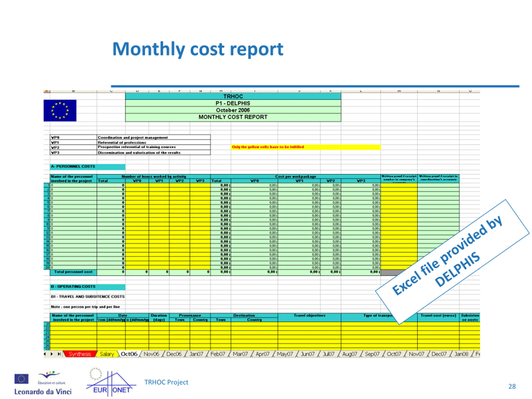Click the sheet tab scroll-right arrow
Screen dimensions: 532x399
[52, 354]
